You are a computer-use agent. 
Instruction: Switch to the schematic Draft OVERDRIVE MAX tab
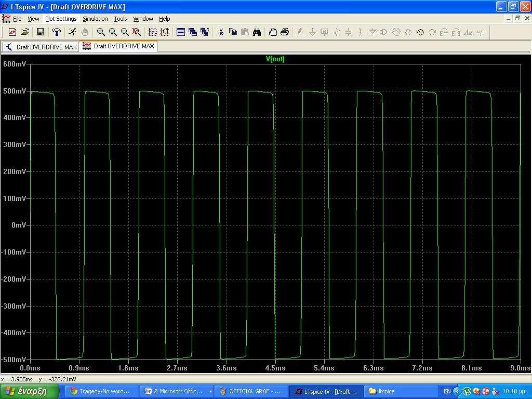point(41,47)
